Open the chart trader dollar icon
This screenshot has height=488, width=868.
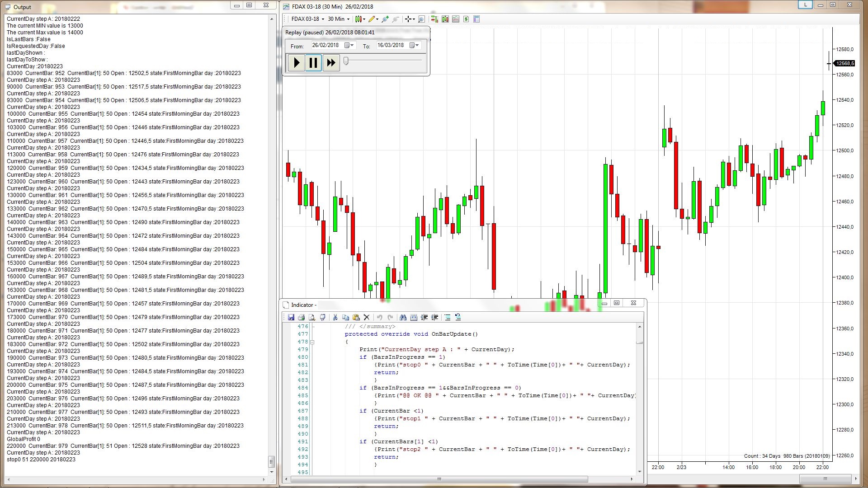[466, 19]
